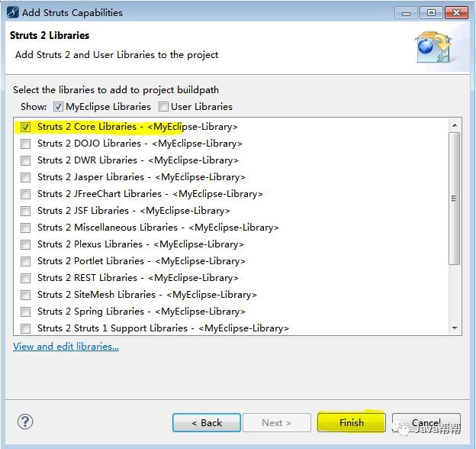
Task: Select Struts 2 Spring Libraries row text
Action: tap(141, 312)
